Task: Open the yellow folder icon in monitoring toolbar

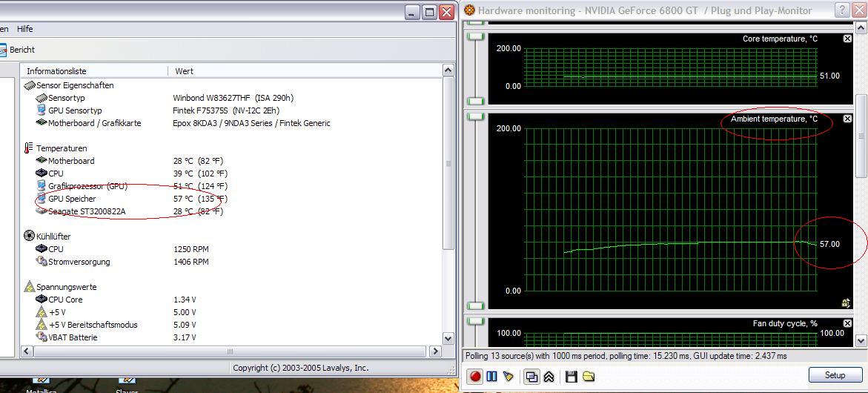Action: click(589, 377)
